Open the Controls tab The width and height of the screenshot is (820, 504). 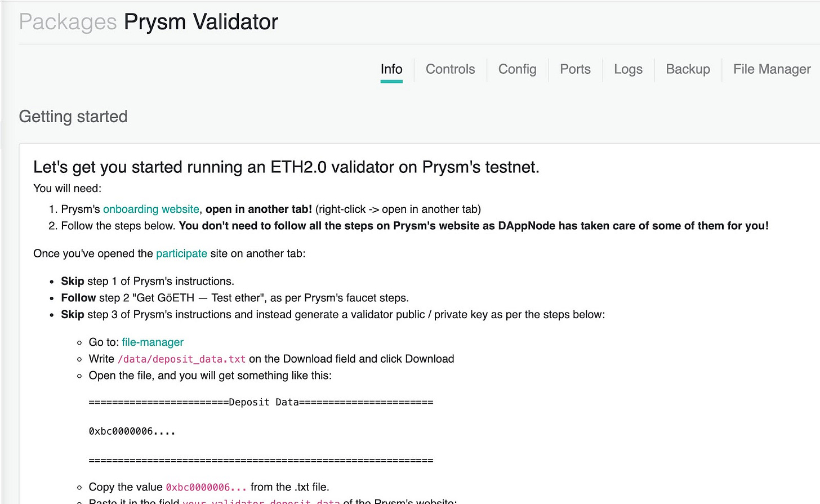click(451, 69)
